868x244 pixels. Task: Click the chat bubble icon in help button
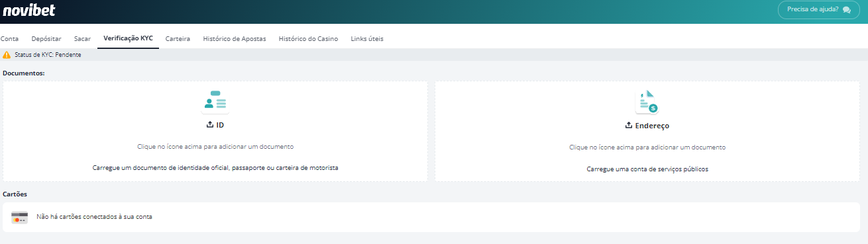tap(847, 10)
